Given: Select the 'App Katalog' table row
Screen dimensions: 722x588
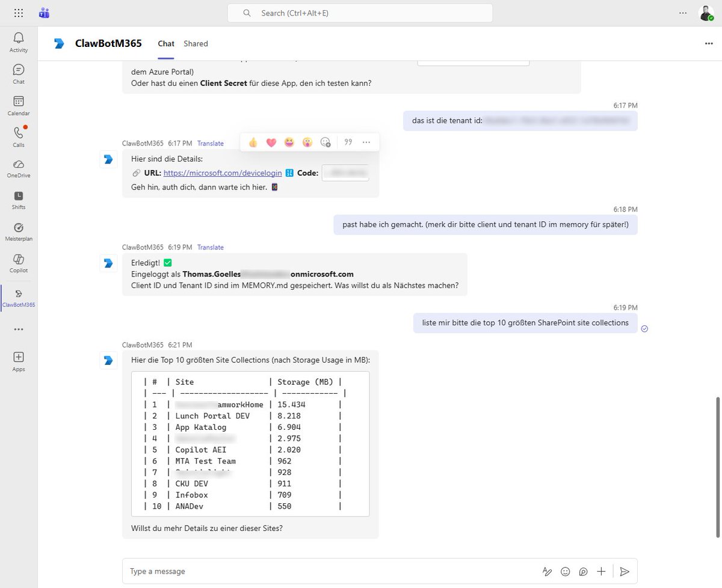Looking at the screenshot, I should pyautogui.click(x=243, y=427).
